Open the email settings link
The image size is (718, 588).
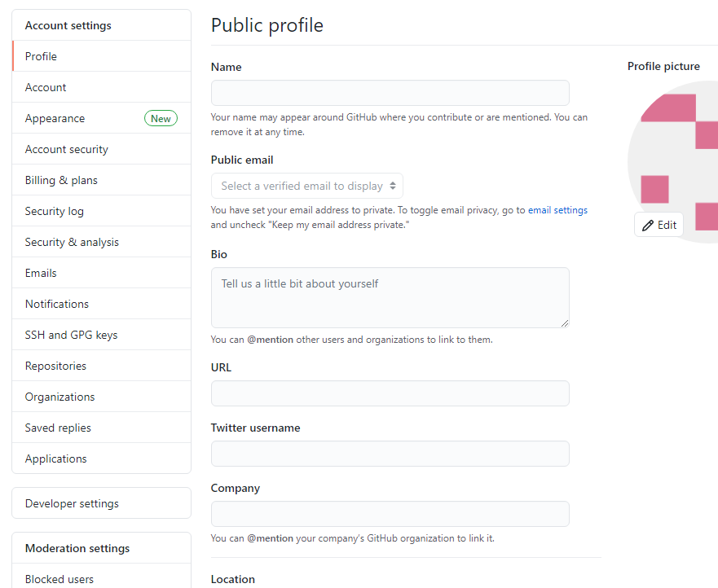(557, 210)
